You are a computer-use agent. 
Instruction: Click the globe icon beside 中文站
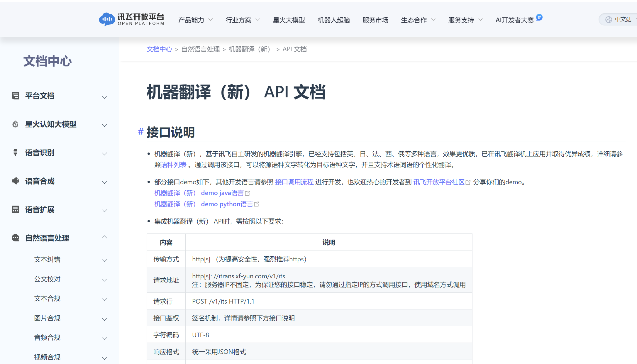[x=609, y=19]
